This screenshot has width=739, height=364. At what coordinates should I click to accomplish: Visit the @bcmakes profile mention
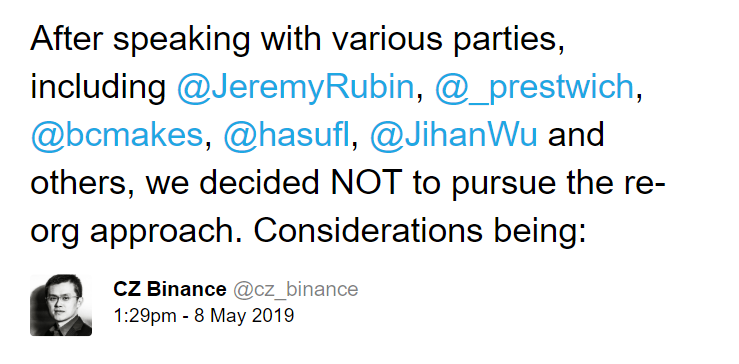tap(117, 136)
